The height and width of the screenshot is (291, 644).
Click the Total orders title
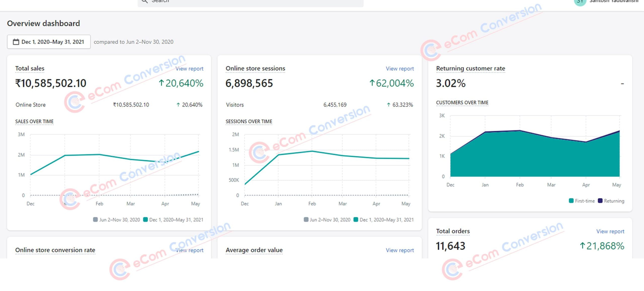(x=453, y=231)
